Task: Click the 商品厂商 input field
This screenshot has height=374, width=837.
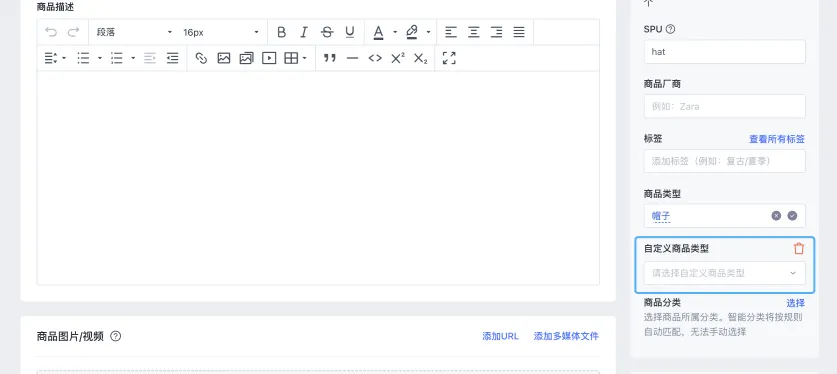Action: (x=724, y=106)
